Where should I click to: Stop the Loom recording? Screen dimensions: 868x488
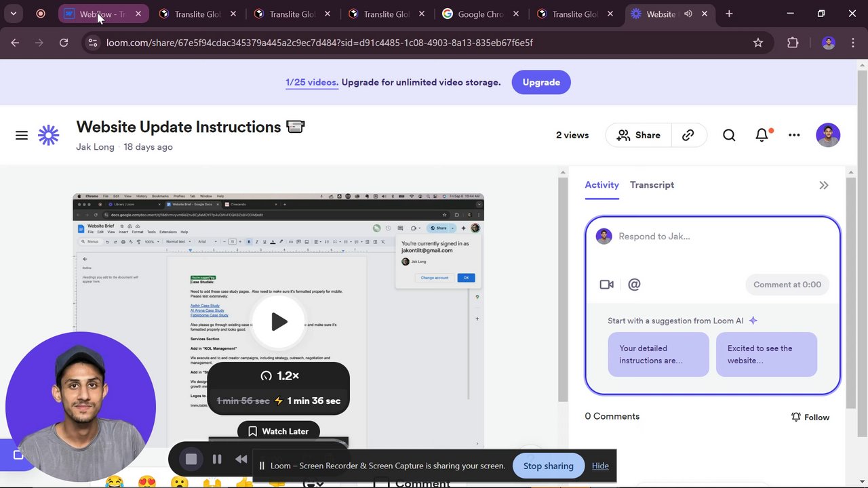click(x=191, y=460)
